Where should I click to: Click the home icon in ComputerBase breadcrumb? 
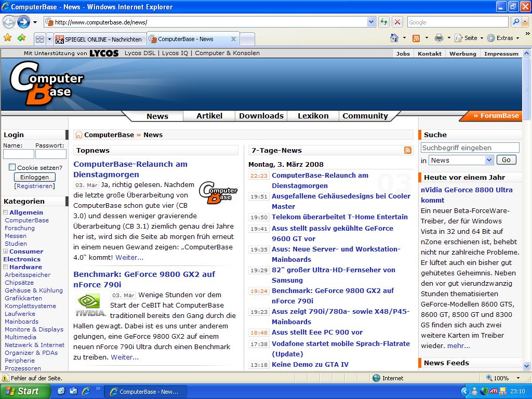(x=78, y=135)
